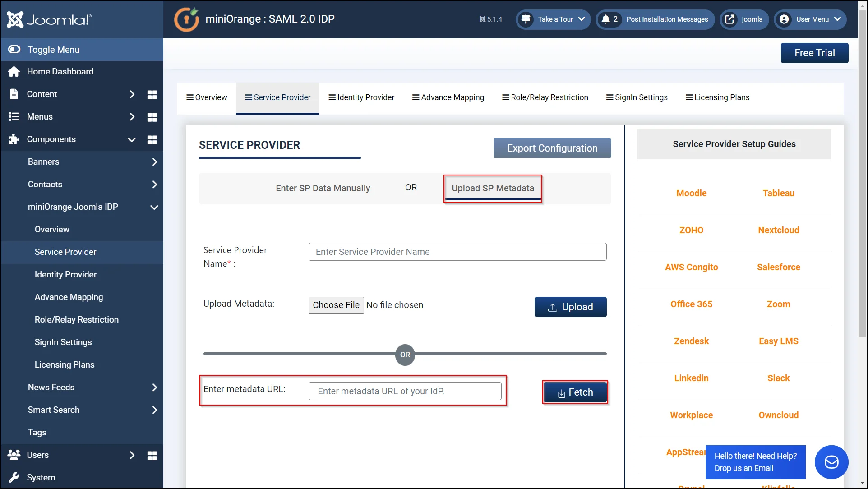Image resolution: width=868 pixels, height=489 pixels.
Task: Open sidebar Overview item
Action: [x=52, y=229]
